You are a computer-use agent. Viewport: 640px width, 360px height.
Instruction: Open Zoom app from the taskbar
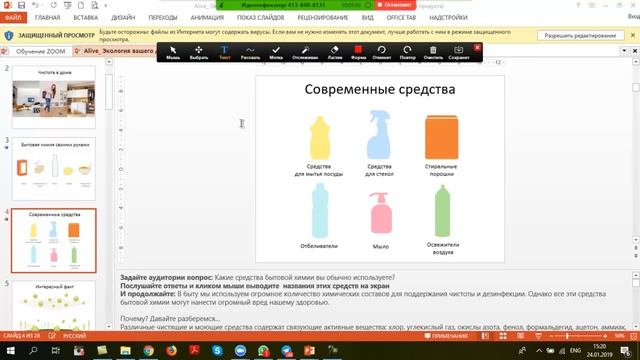tap(240, 351)
